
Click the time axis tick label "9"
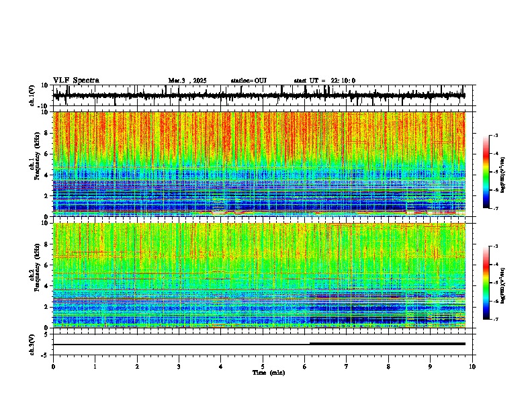(430, 367)
